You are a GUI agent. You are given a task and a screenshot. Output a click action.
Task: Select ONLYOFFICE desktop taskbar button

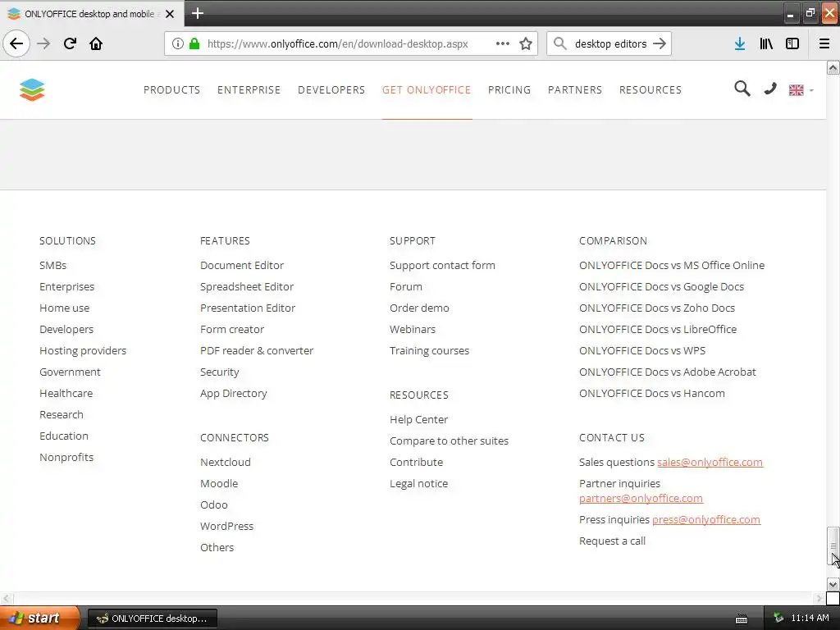pyautogui.click(x=152, y=619)
